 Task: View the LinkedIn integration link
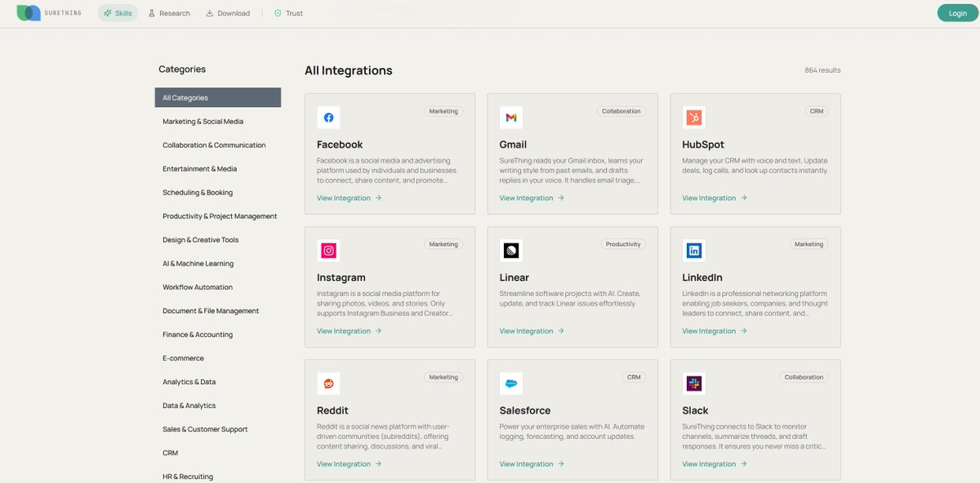[x=715, y=331]
